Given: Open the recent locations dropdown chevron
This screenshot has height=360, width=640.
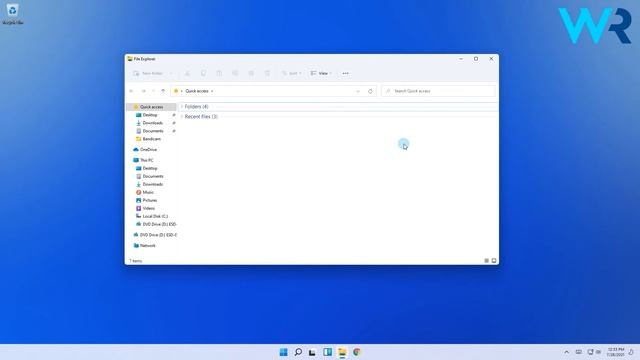Looking at the screenshot, I should 153,91.
